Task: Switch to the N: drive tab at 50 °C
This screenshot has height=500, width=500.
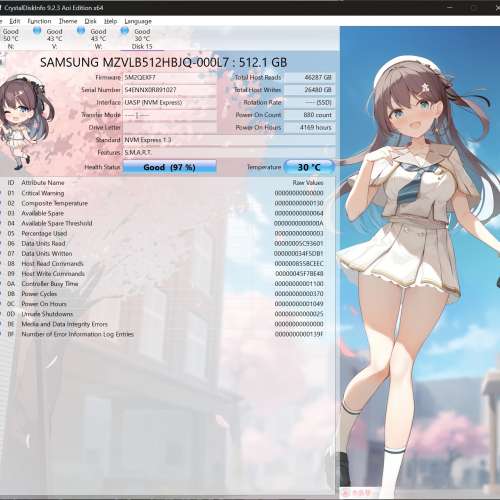Action: coord(10,39)
